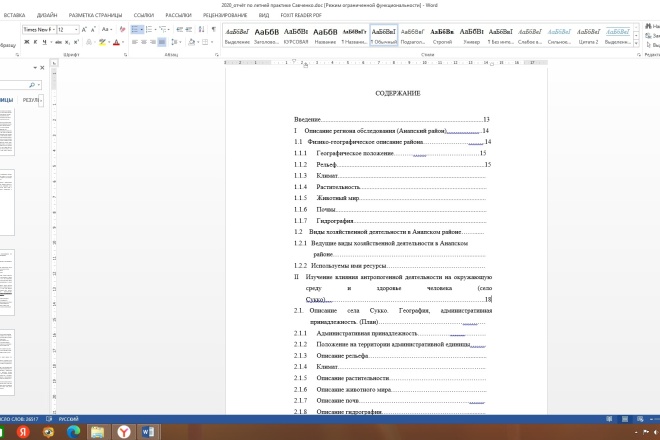Clear all formatting icon
This screenshot has width=660, height=440.
[122, 29]
